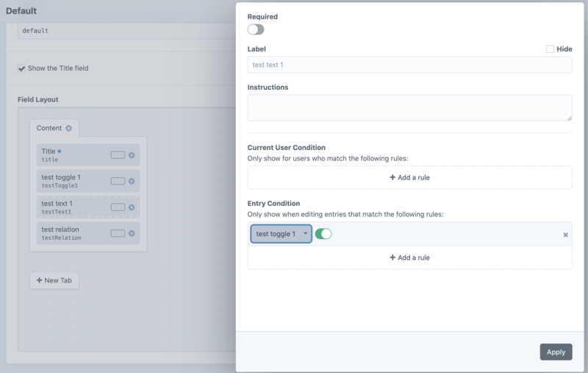Open settings gear for test toggle 1 field
This screenshot has width=588, height=373.
tap(132, 181)
